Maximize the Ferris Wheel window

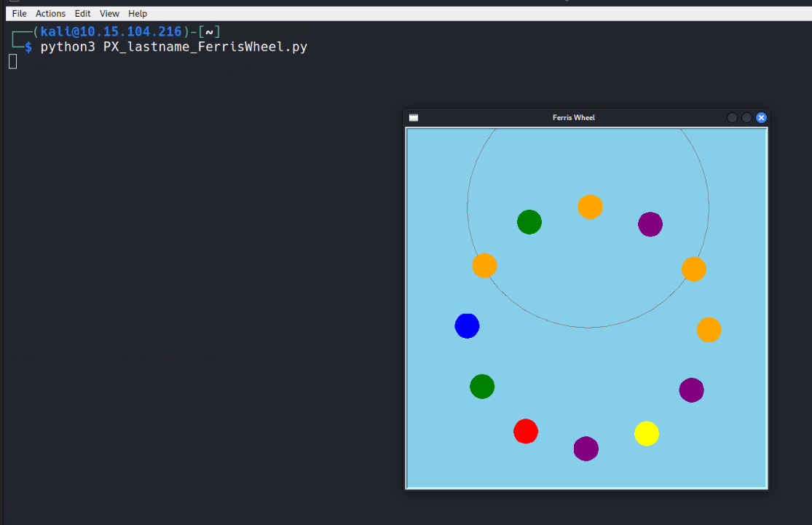[746, 118]
